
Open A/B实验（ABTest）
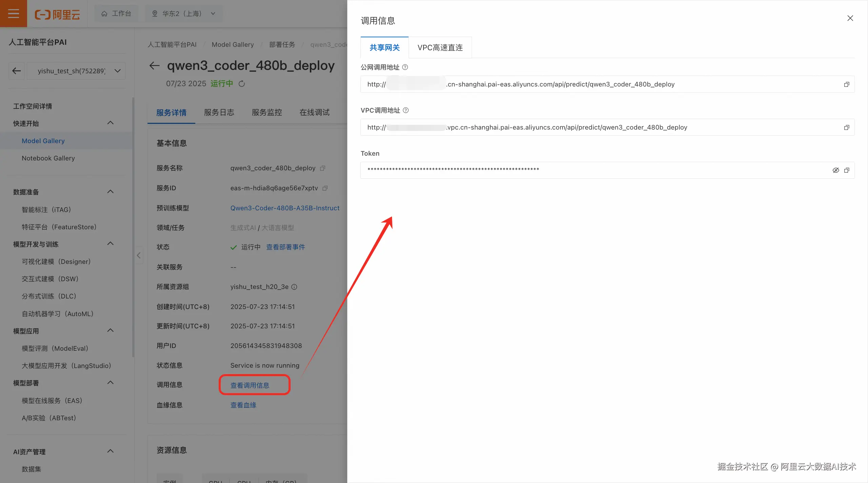(x=49, y=418)
